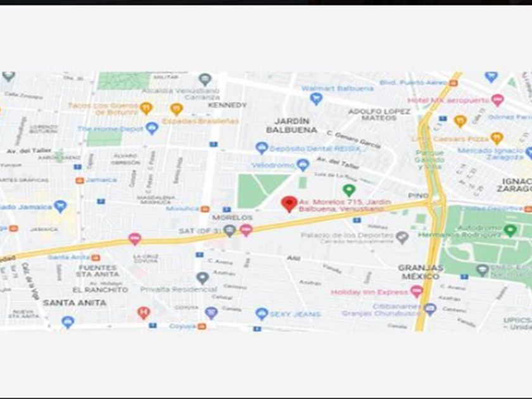Click the red Av. Morelos 715 location pin
Screen dimensions: 532x399
coord(289,204)
